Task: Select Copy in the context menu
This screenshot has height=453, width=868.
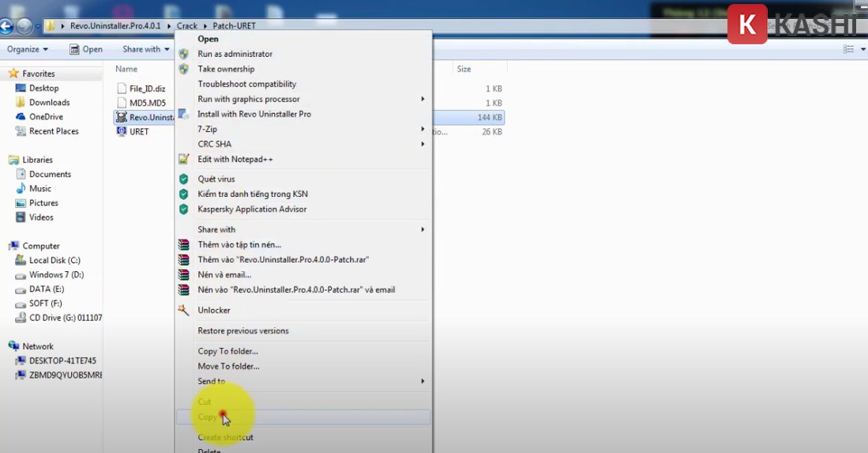Action: pos(207,417)
